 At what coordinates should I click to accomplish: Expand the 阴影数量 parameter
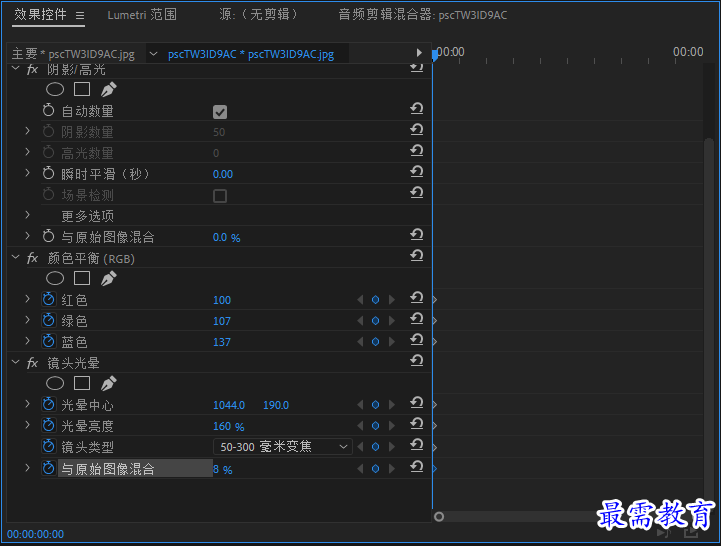coord(28,131)
